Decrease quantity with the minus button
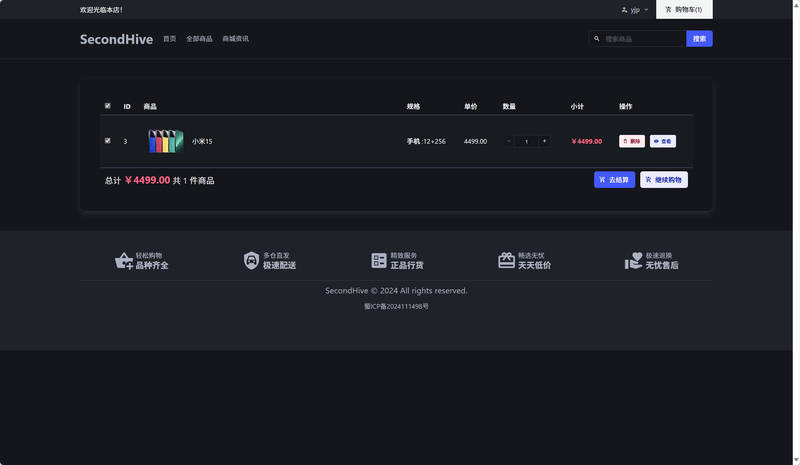The width and height of the screenshot is (800, 465). pos(509,141)
